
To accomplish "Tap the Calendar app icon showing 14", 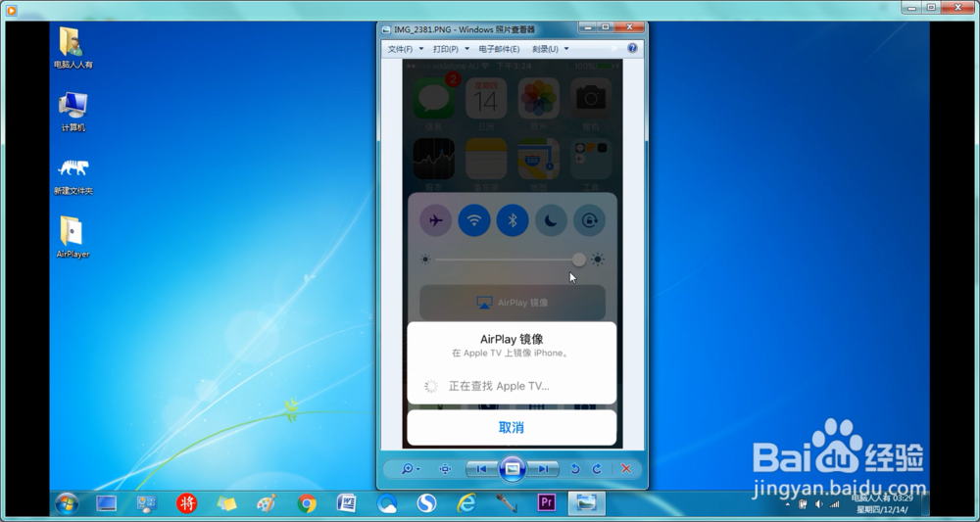I will pos(486,98).
